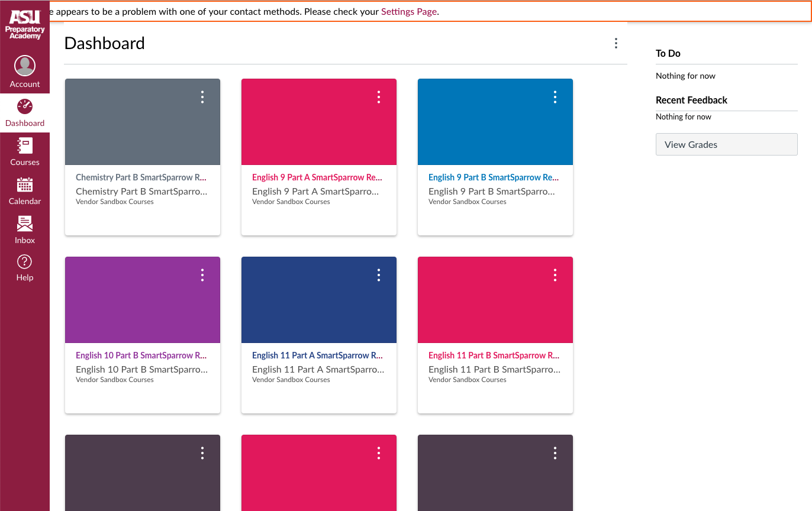The width and height of the screenshot is (812, 511).
Task: Open the Help menu in sidebar
Action: [25, 269]
